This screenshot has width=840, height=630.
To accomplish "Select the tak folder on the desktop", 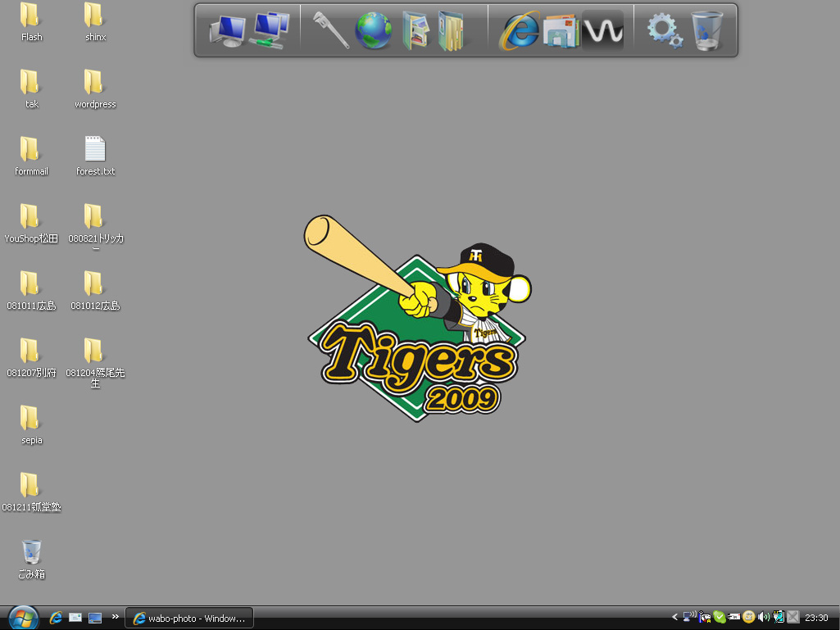I will pyautogui.click(x=32, y=89).
